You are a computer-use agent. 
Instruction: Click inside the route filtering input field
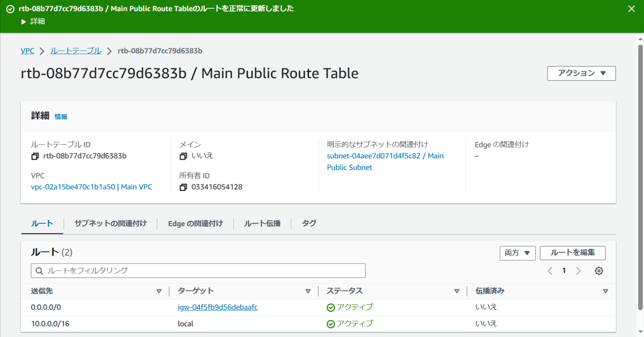click(x=168, y=271)
